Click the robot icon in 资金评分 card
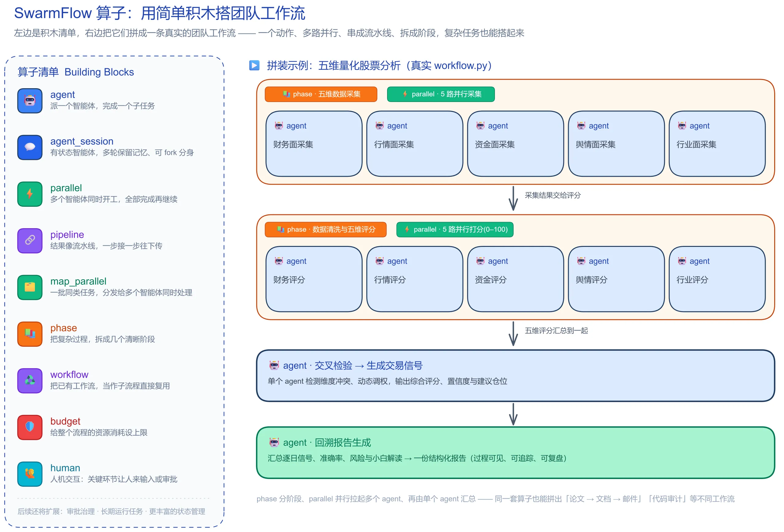784x532 pixels. pyautogui.click(x=481, y=261)
